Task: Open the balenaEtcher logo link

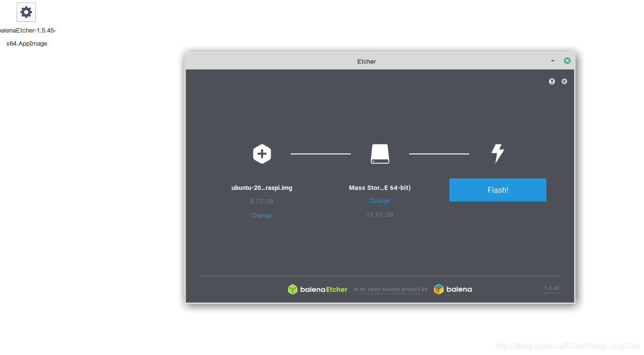Action: [318, 289]
